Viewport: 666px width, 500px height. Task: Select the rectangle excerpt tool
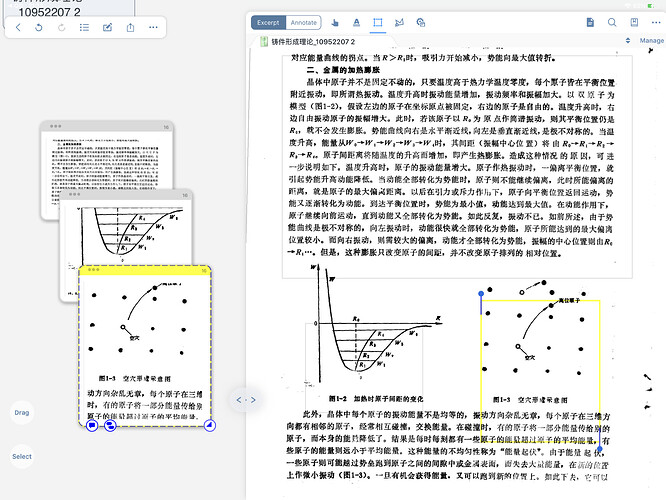tap(378, 23)
